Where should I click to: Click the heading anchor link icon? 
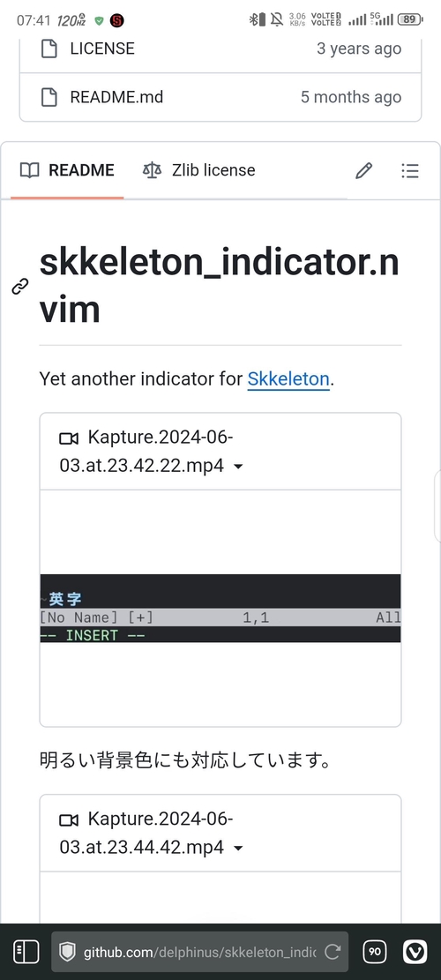pos(20,287)
